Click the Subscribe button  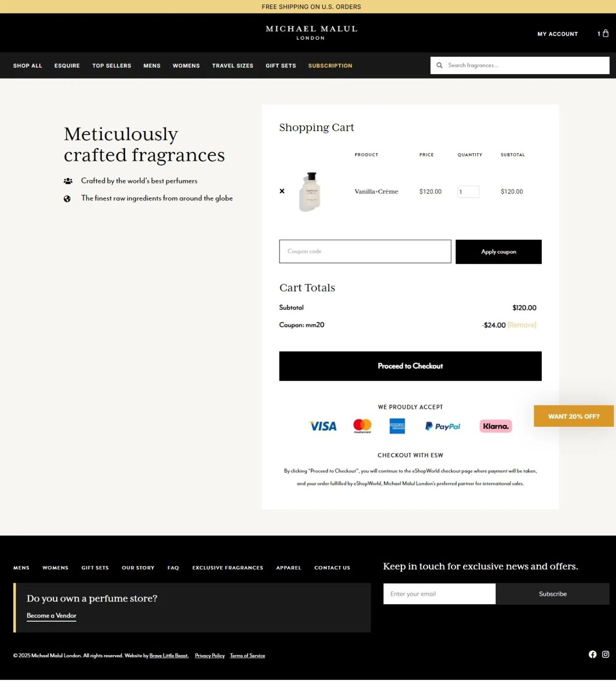click(x=552, y=594)
